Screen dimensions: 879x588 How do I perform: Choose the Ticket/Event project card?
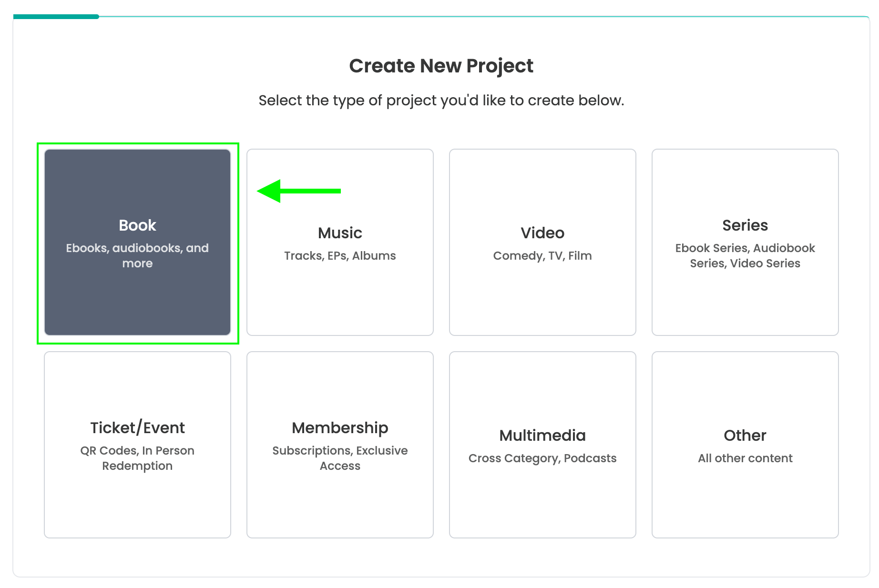137,445
